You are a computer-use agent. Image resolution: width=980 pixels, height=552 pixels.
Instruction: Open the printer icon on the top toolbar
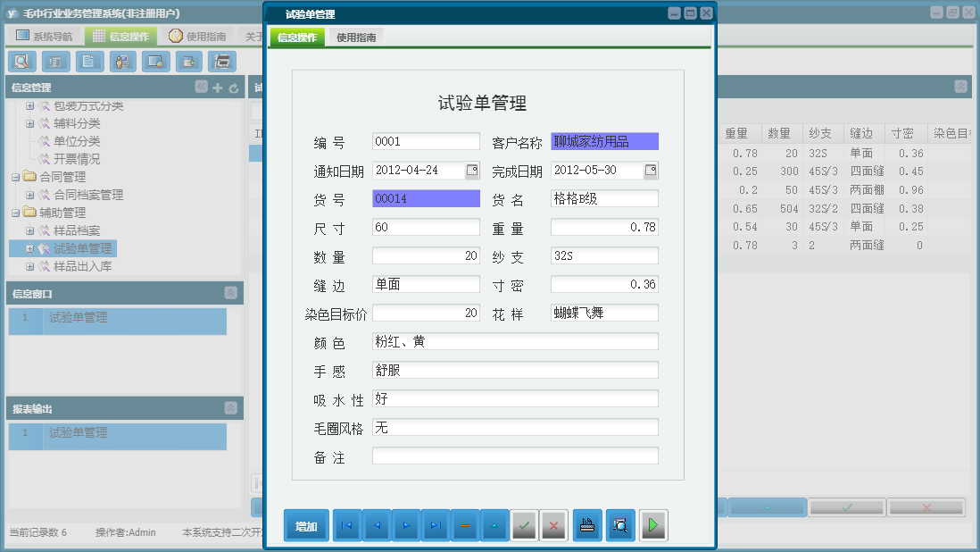coord(221,62)
